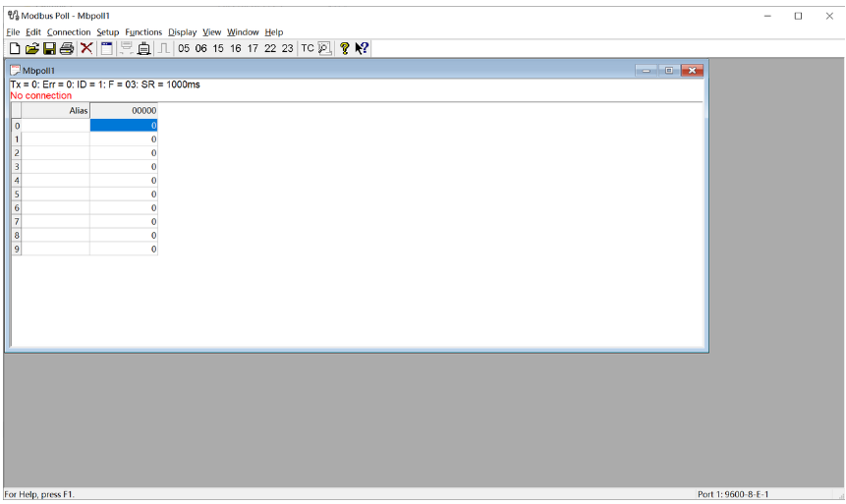Click the Alias cell in row 0
The image size is (846, 504).
[x=56, y=125]
